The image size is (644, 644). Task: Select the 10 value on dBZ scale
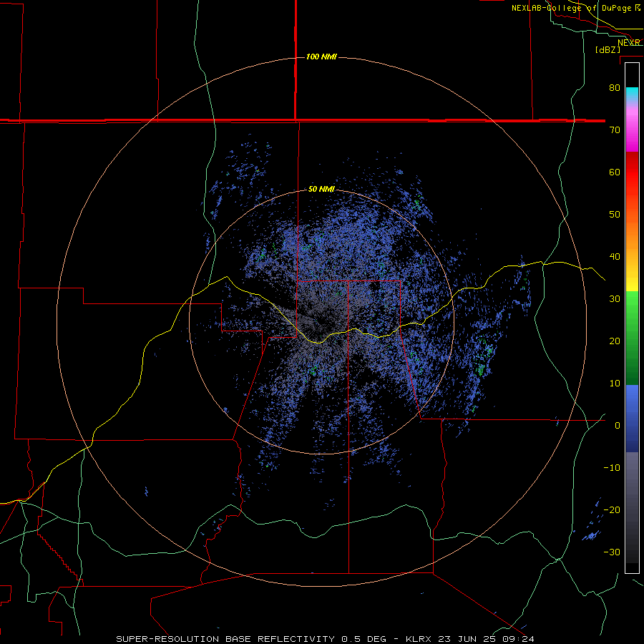[615, 384]
